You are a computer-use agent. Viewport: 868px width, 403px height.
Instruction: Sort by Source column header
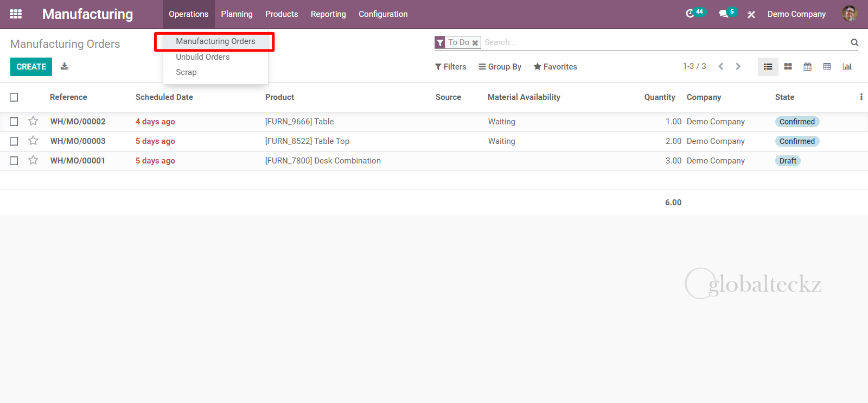click(448, 97)
